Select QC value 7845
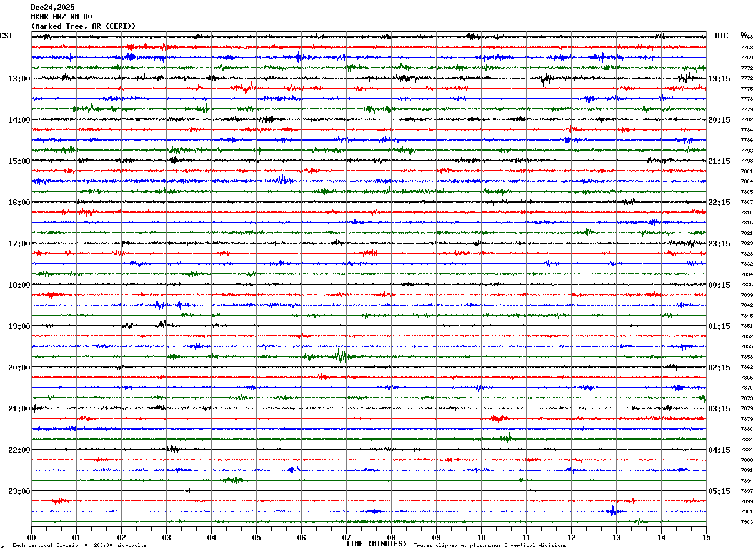The image size is (756, 554). coord(747,316)
